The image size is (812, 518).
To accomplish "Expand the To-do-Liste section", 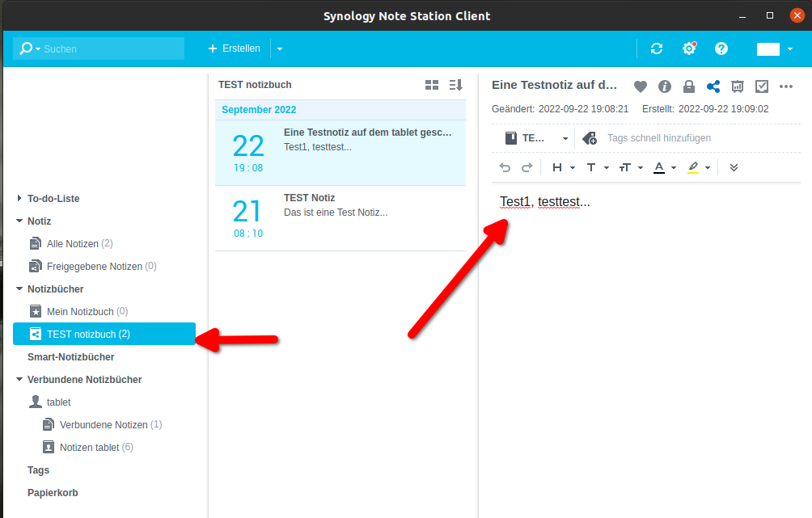I will click(x=19, y=198).
